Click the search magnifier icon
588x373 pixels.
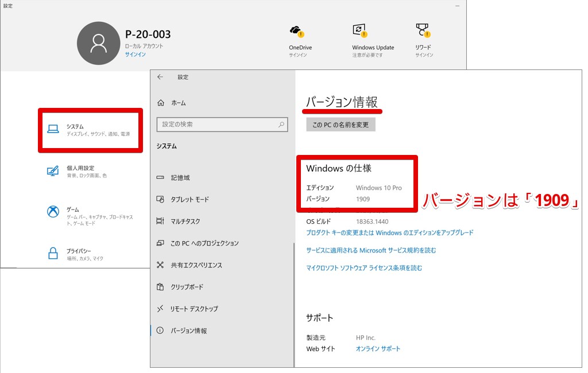pos(281,125)
